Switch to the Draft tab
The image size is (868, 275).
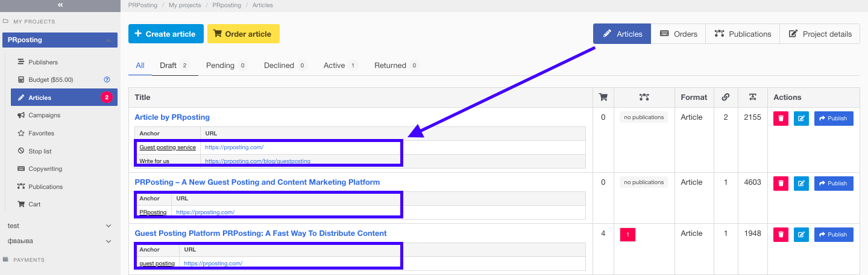click(168, 66)
